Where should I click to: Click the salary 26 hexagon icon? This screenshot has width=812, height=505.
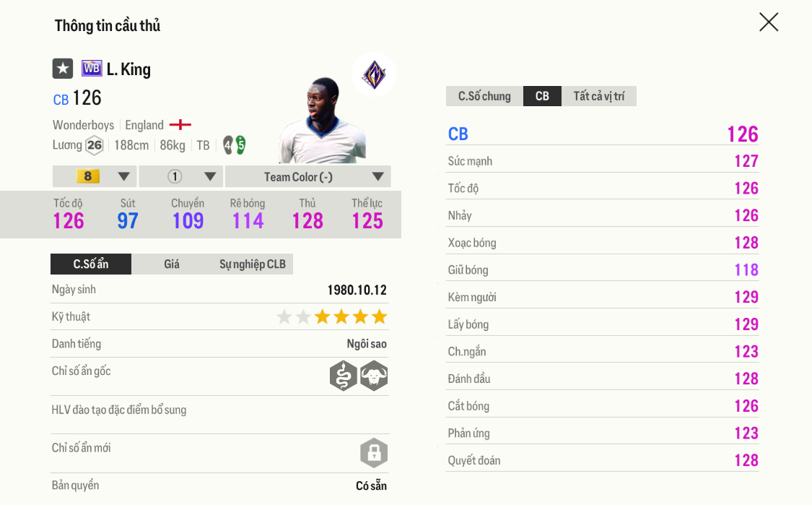tap(95, 145)
